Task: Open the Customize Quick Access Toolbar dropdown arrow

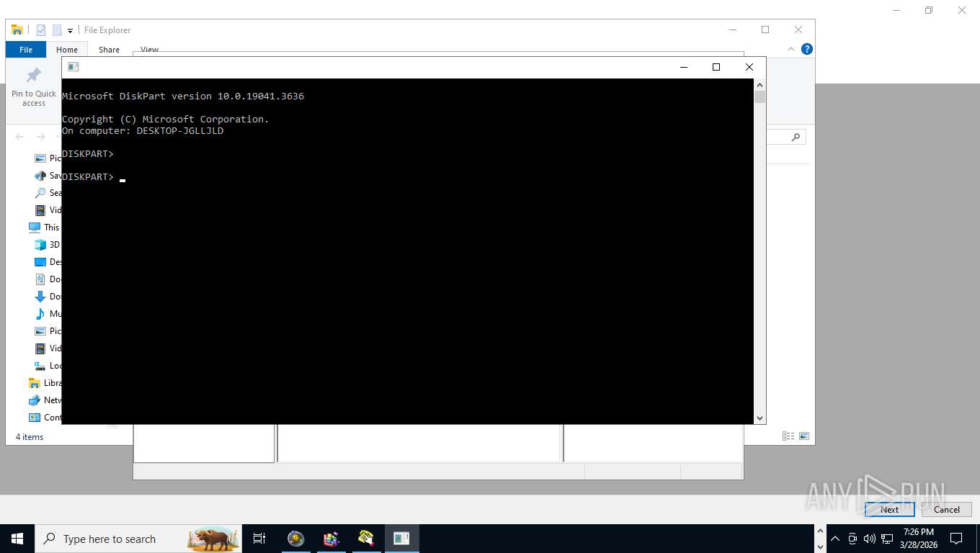Action: point(70,30)
